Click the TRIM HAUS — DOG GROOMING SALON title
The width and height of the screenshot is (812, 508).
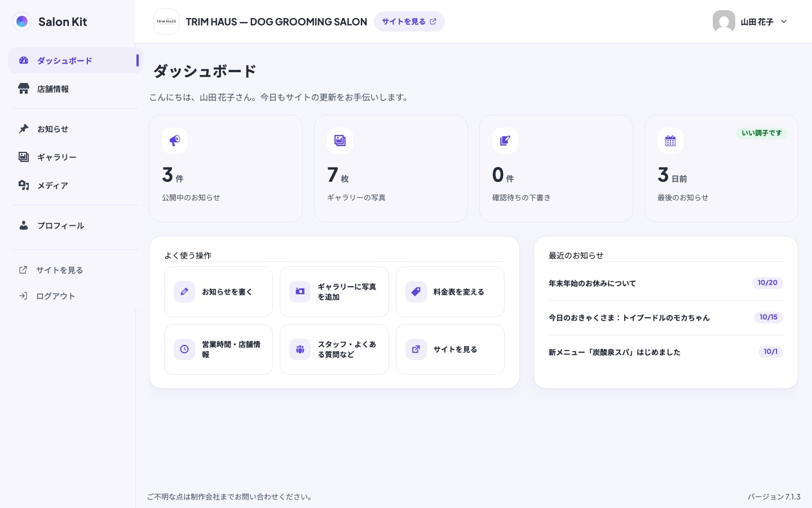(276, 21)
